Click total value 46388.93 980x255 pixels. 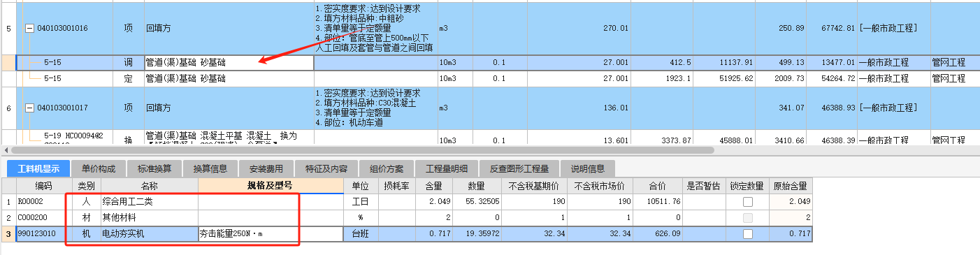831,108
